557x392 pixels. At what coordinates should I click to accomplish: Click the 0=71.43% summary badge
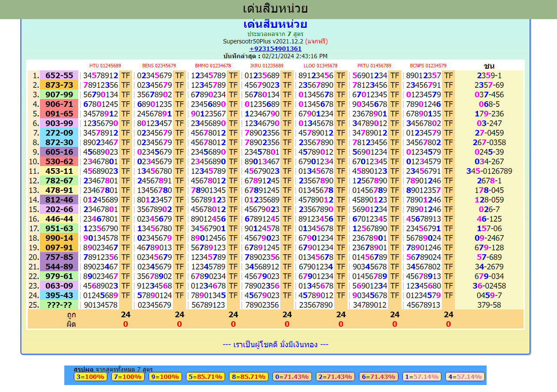(292, 377)
